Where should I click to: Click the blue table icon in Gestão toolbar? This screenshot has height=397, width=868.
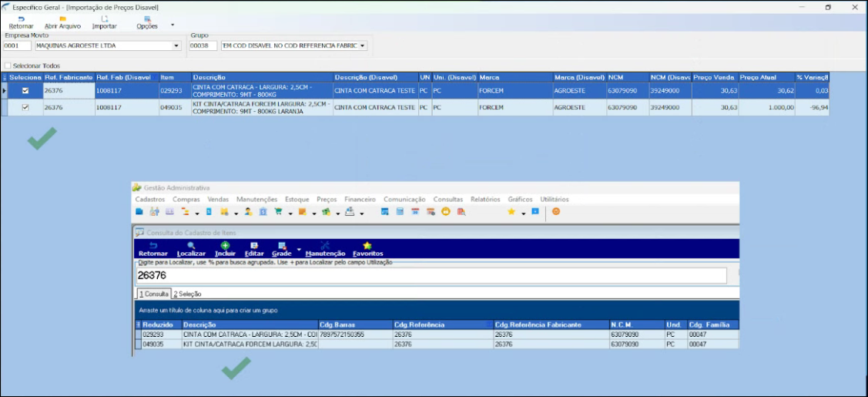[x=385, y=211]
